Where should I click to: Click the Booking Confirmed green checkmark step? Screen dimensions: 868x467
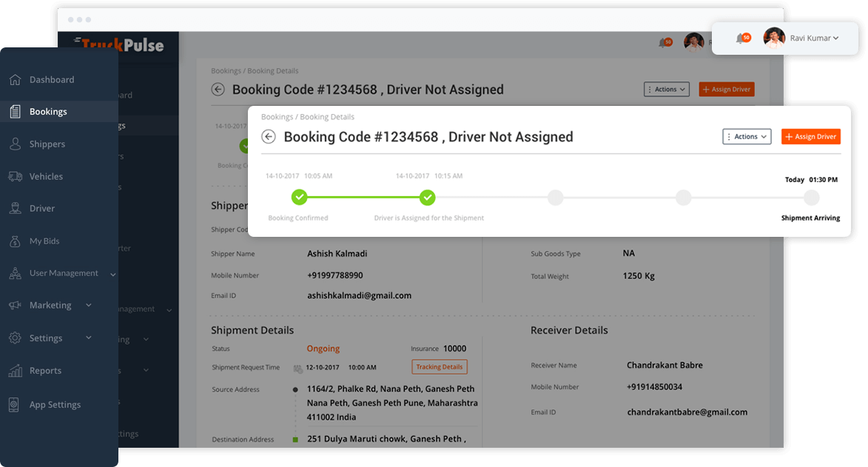click(299, 198)
